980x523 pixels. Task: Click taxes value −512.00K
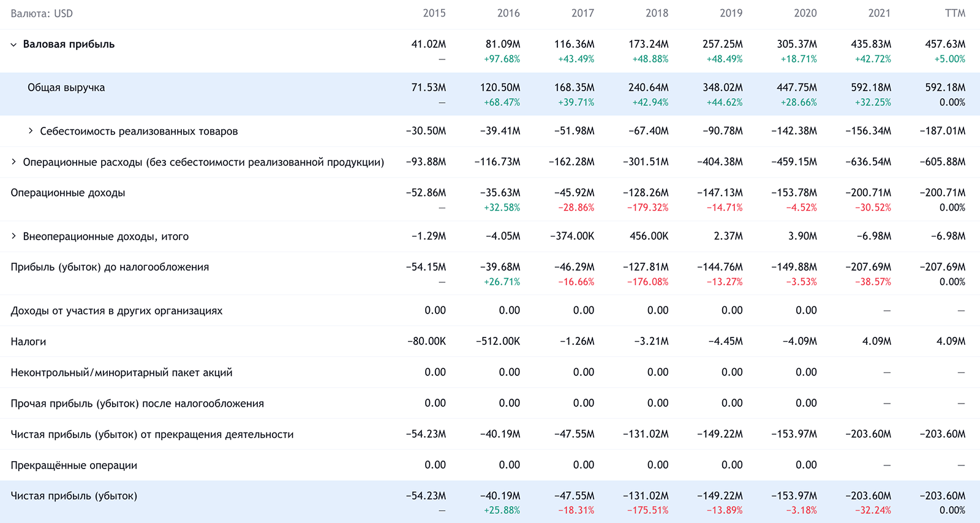[498, 341]
